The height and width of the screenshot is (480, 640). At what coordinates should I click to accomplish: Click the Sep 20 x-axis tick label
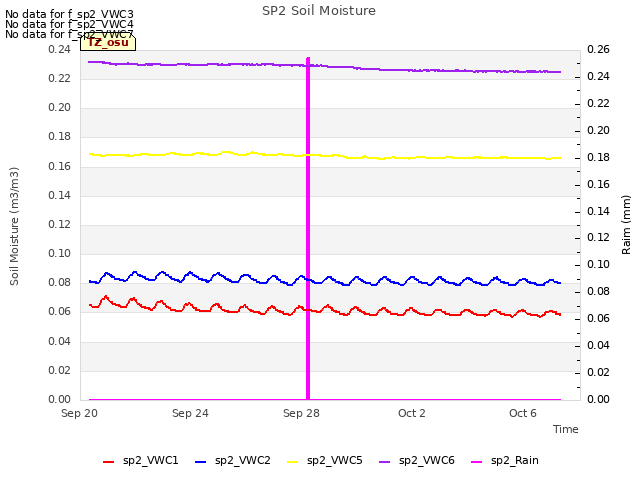80,413
